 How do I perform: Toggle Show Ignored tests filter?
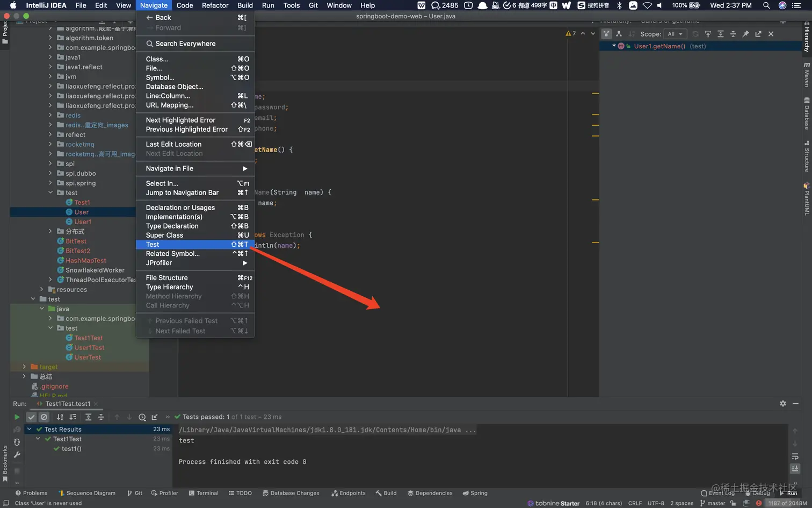pyautogui.click(x=44, y=417)
